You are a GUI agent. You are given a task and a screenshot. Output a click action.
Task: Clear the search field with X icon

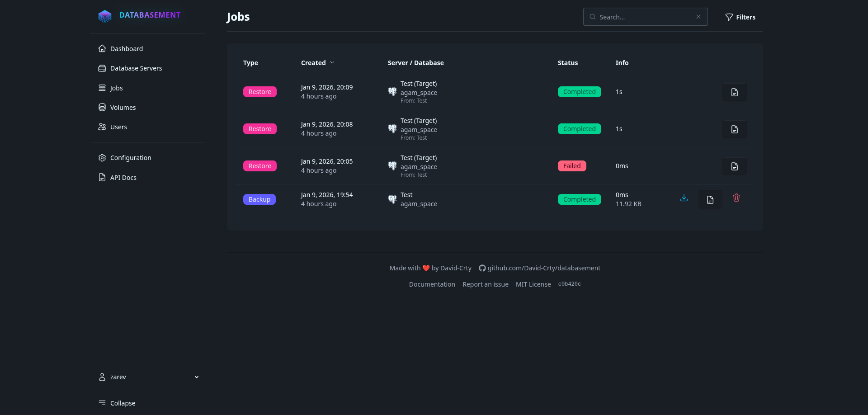(x=698, y=17)
